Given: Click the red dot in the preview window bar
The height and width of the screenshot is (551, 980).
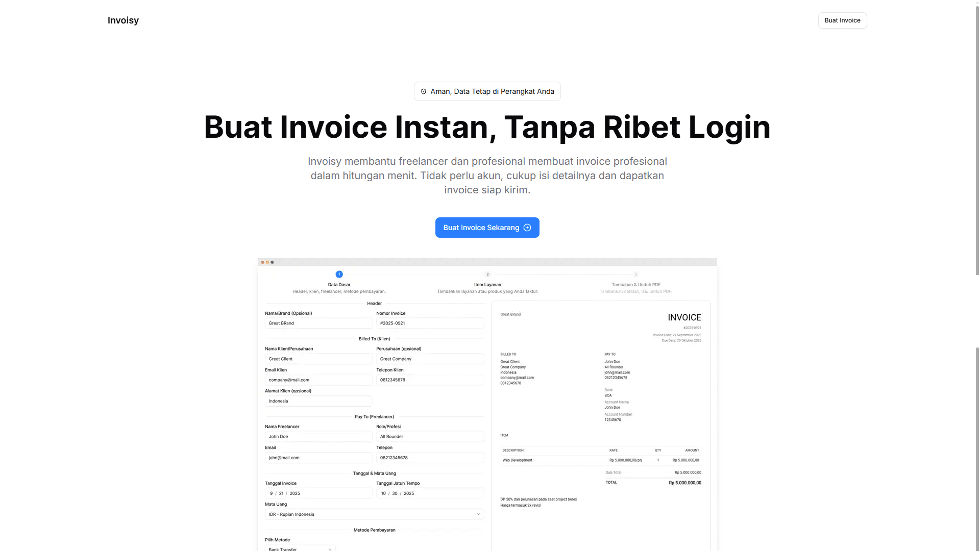Looking at the screenshot, I should coord(262,262).
